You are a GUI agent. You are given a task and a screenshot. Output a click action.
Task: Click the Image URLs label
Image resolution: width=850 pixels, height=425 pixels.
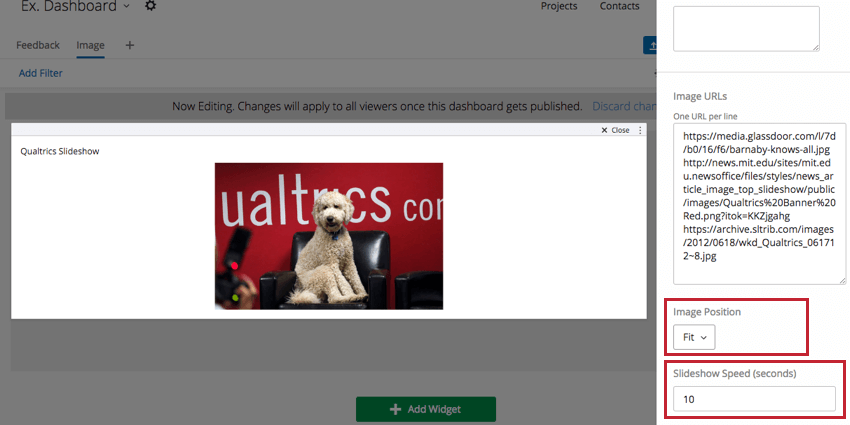tap(700, 96)
